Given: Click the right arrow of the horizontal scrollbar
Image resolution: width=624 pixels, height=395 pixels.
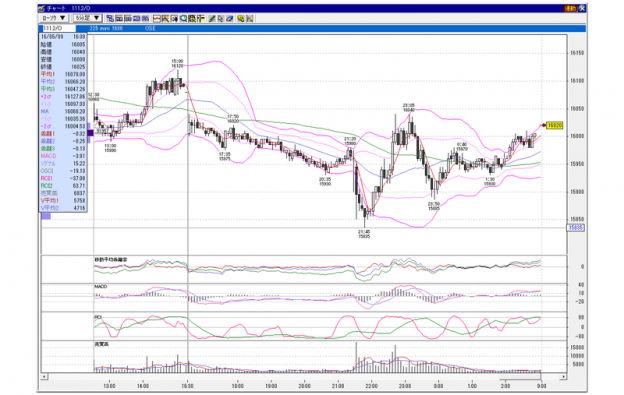Looking at the screenshot, I should (563, 376).
